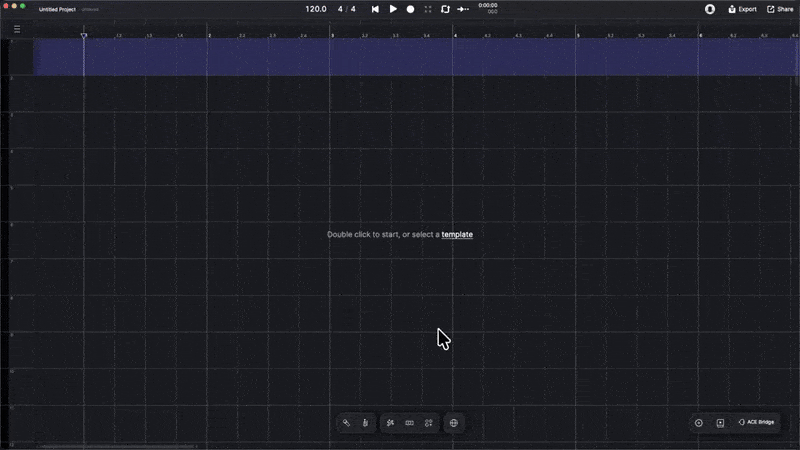Open the hamburger menu above the tracks
This screenshot has width=800, height=450.
[x=17, y=29]
